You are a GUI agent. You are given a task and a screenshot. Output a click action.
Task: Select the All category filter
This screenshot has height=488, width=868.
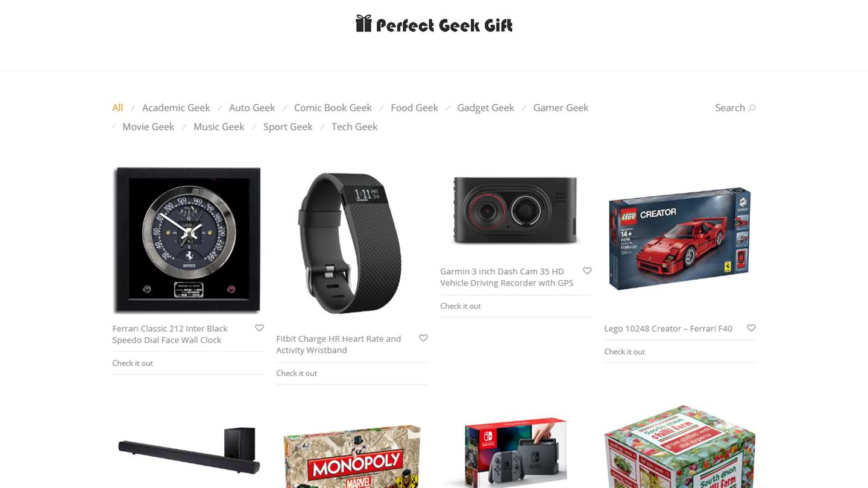click(118, 108)
